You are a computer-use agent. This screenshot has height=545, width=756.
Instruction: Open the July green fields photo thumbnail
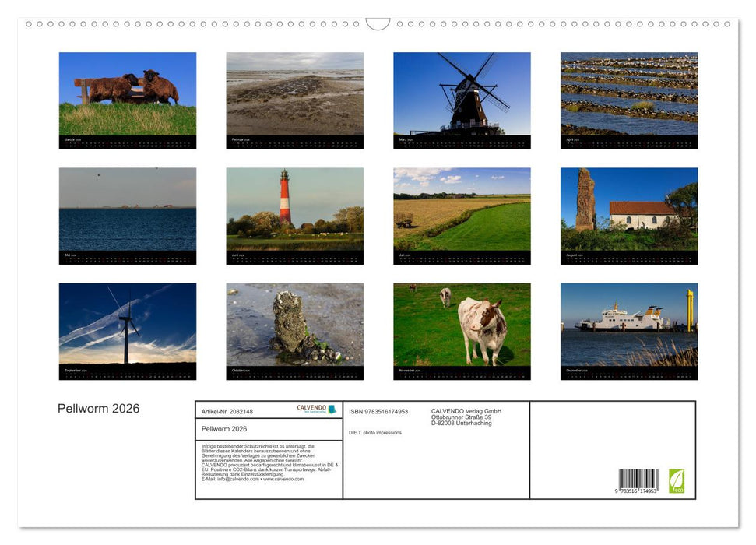click(x=462, y=210)
